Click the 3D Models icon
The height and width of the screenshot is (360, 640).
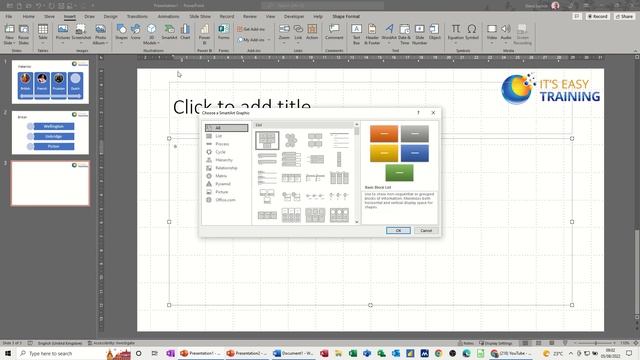coord(151,29)
